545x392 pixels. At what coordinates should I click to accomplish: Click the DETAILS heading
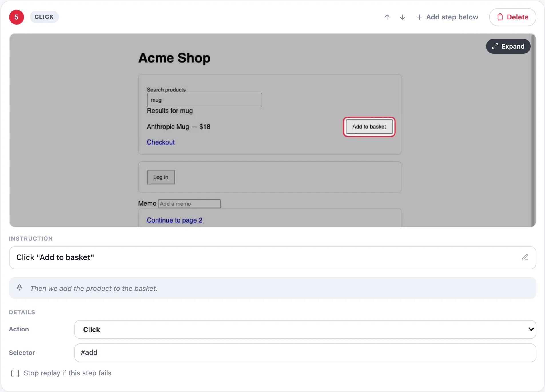pyautogui.click(x=22, y=312)
